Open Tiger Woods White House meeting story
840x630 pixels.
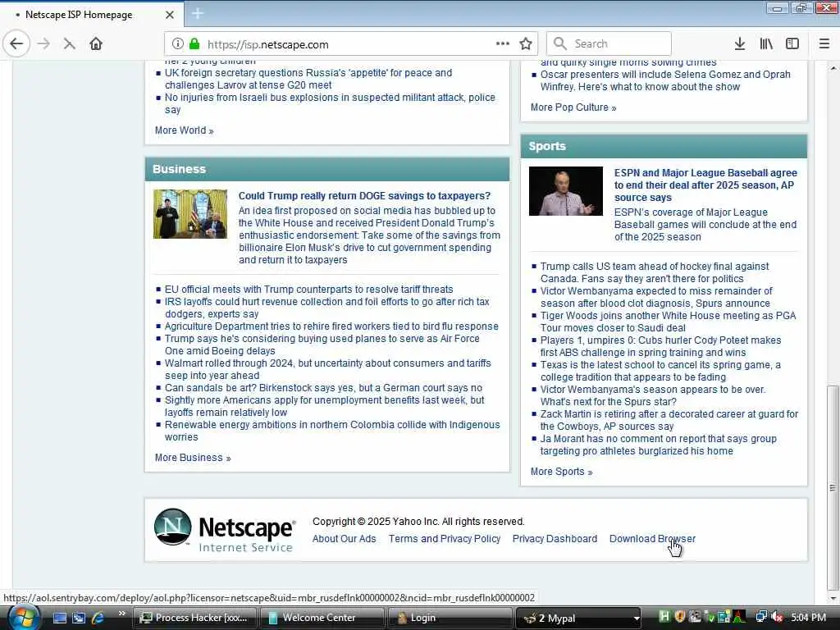668,322
